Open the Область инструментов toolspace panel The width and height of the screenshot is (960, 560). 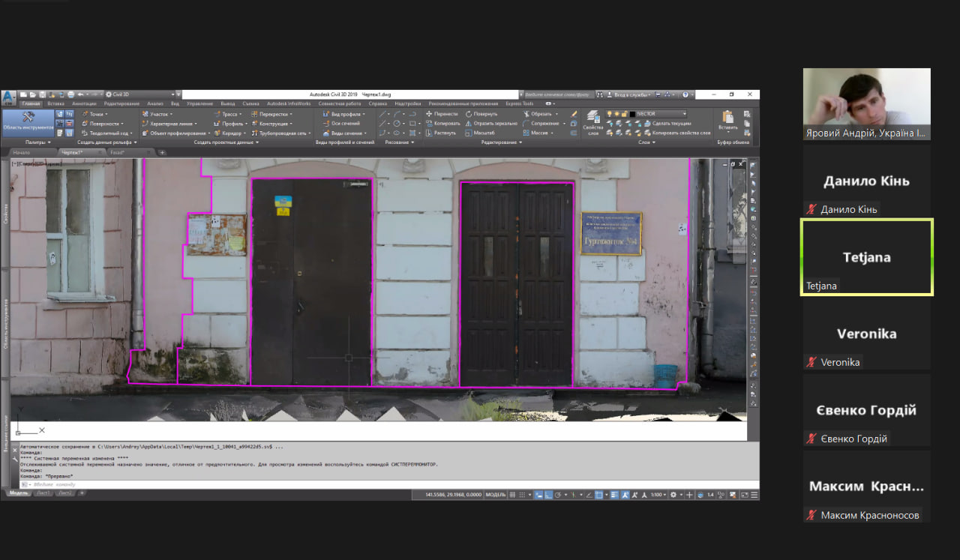coord(28,121)
